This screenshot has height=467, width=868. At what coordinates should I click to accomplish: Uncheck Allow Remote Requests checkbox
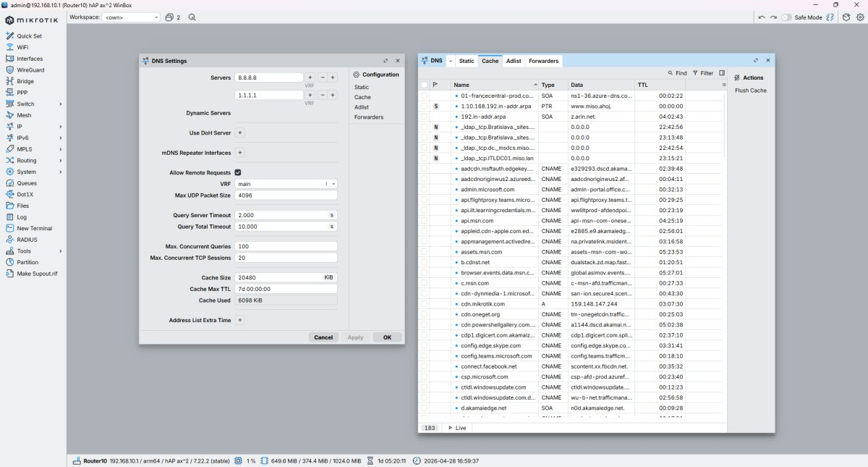pos(238,172)
